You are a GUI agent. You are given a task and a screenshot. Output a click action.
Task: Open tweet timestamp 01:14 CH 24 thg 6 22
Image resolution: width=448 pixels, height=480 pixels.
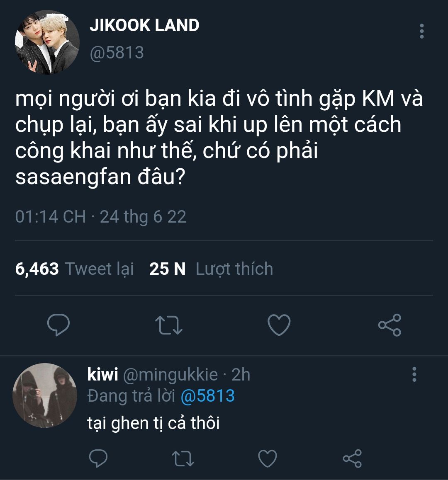tap(101, 217)
